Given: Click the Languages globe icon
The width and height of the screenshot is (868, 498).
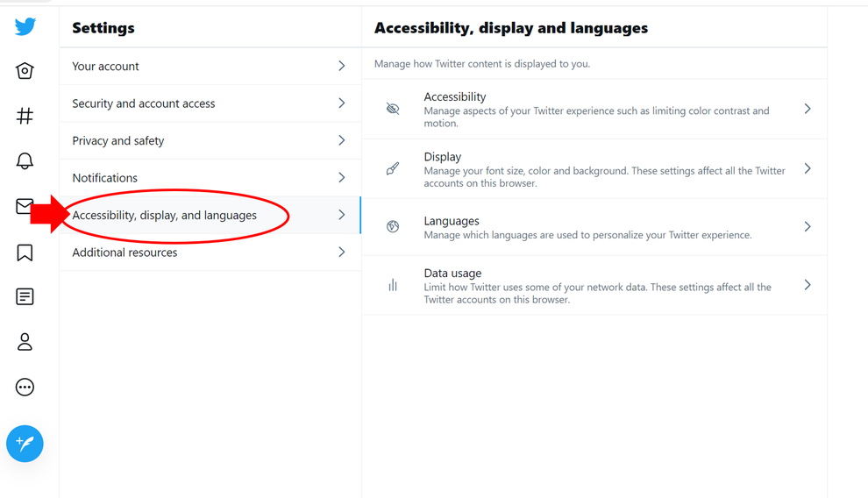Looking at the screenshot, I should pyautogui.click(x=393, y=226).
